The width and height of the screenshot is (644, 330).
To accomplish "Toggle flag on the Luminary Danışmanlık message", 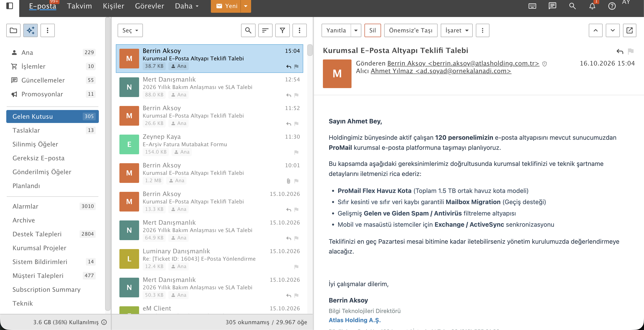I will [x=296, y=267].
